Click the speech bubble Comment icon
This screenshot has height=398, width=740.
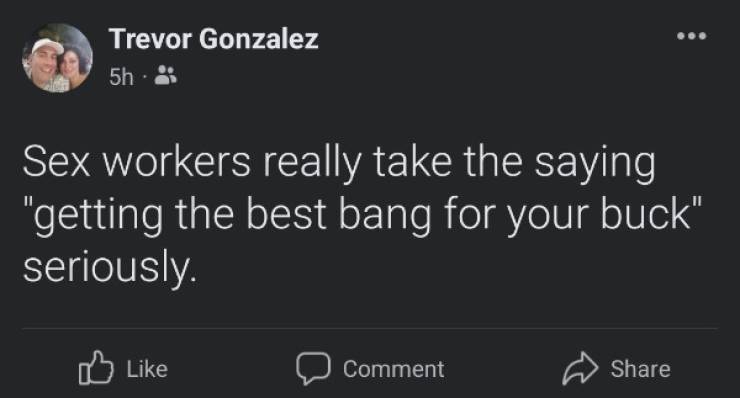(x=313, y=369)
